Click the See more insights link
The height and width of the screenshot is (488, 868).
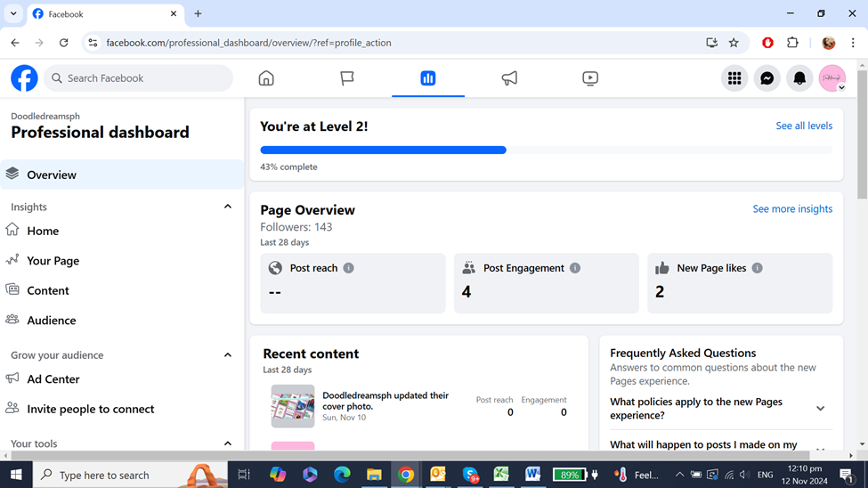click(792, 209)
